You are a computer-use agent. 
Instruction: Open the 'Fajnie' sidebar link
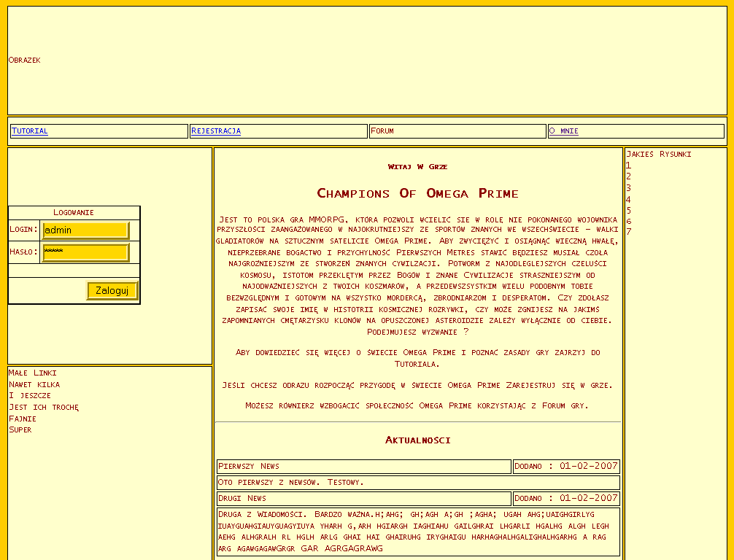pyautogui.click(x=23, y=419)
